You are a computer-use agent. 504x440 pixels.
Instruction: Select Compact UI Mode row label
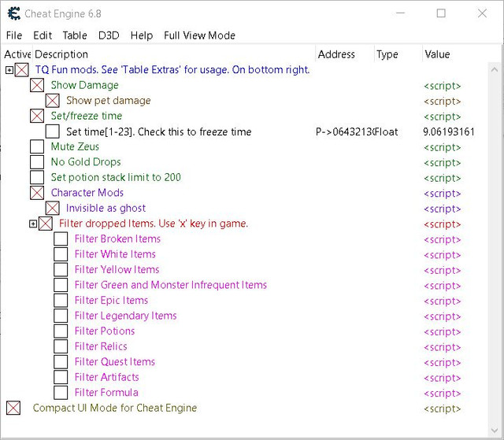115,408
